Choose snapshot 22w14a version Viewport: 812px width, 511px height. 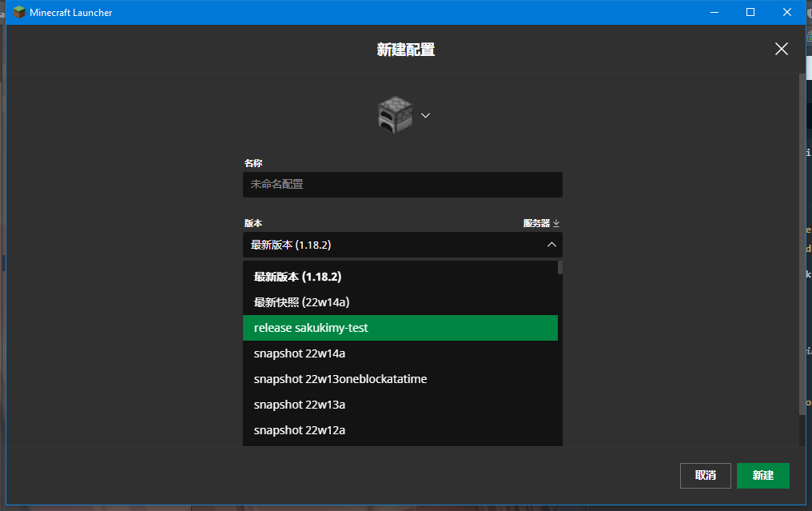(x=400, y=353)
